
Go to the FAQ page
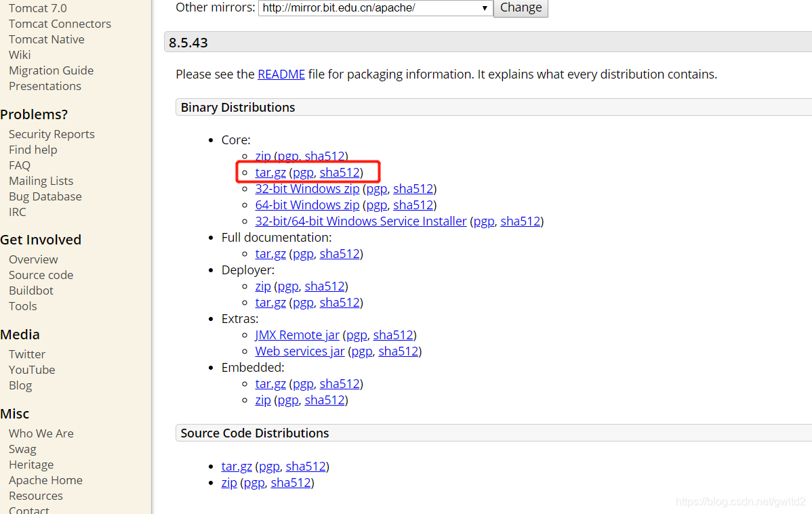point(20,165)
